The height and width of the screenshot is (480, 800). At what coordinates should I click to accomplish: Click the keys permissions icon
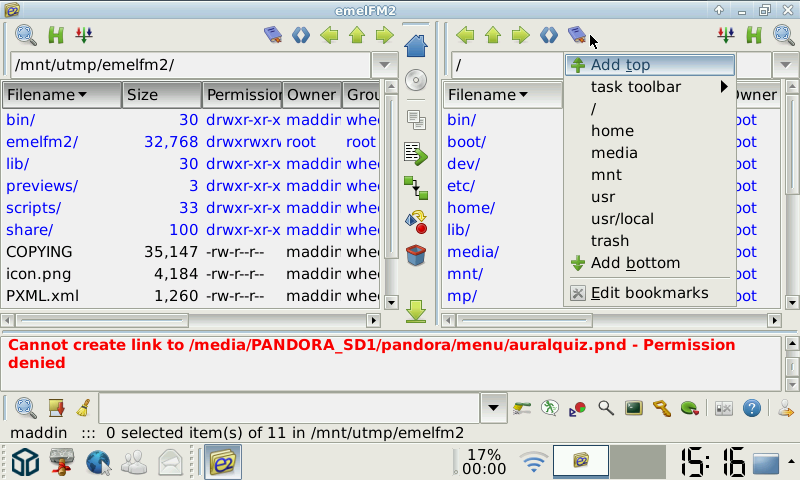tap(662, 408)
